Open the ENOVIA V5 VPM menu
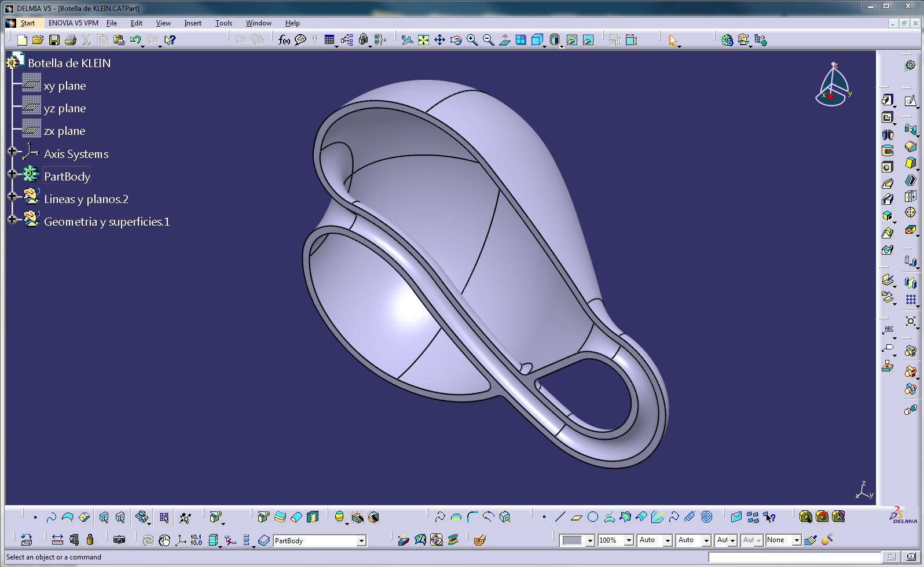The image size is (924, 567). [x=74, y=23]
